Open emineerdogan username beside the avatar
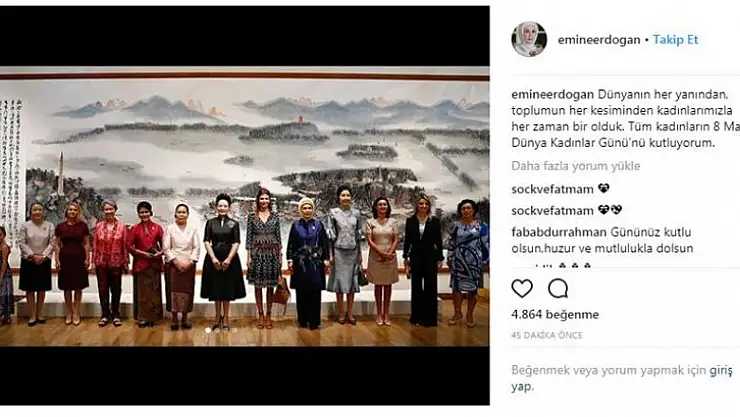Image resolution: width=740 pixels, height=417 pixels. click(x=599, y=40)
